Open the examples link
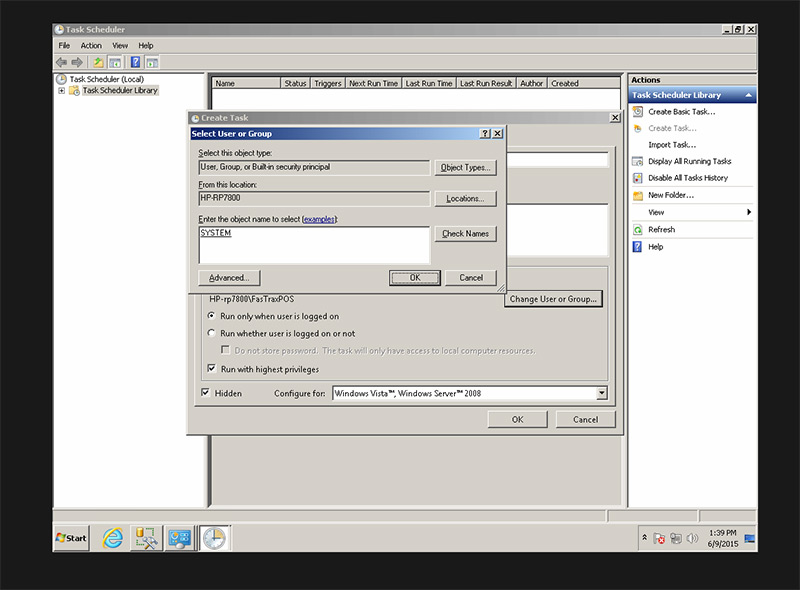This screenshot has width=800, height=590. pos(319,219)
